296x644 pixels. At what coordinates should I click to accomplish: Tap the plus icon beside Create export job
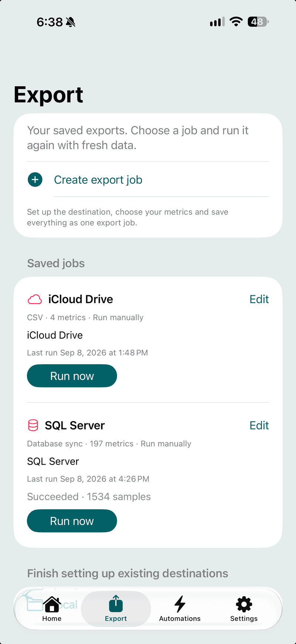[35, 180]
